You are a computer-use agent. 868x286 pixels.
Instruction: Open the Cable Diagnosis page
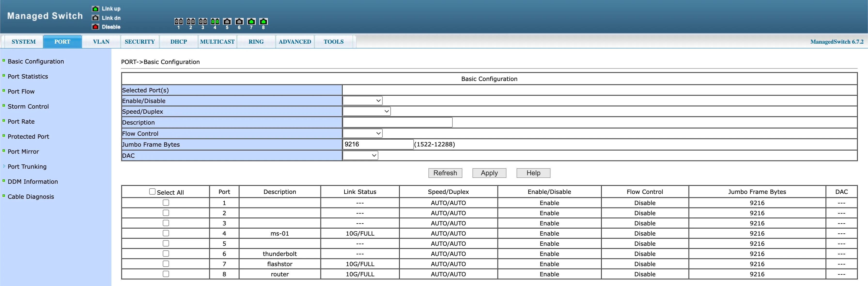click(x=31, y=197)
